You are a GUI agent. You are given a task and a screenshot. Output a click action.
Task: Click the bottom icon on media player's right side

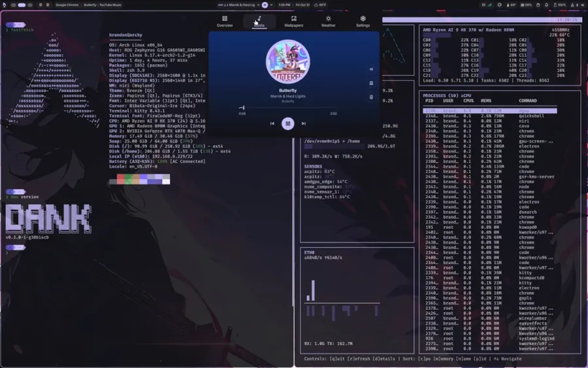pos(371,97)
